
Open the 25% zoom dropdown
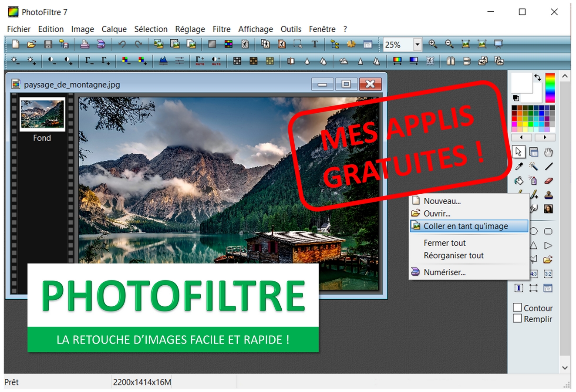(x=417, y=44)
